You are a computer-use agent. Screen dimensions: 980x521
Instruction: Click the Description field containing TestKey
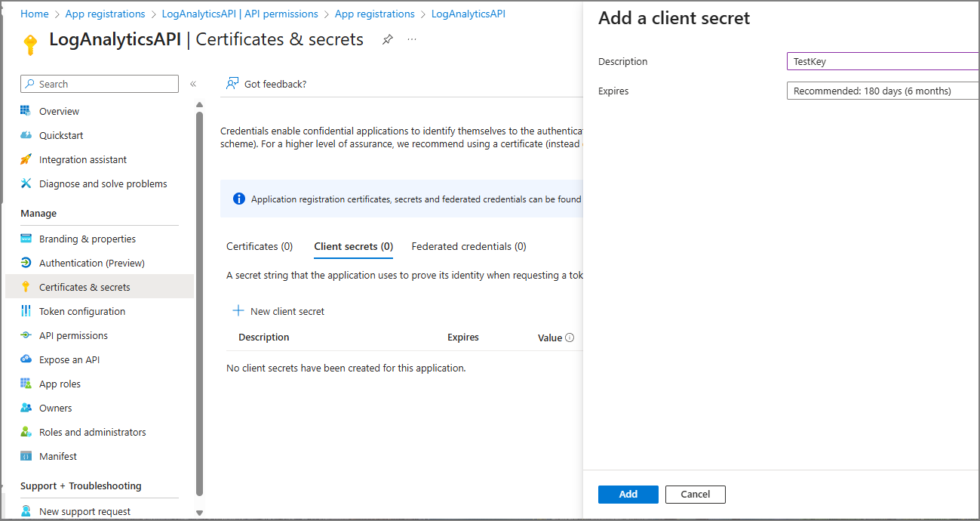coord(883,62)
